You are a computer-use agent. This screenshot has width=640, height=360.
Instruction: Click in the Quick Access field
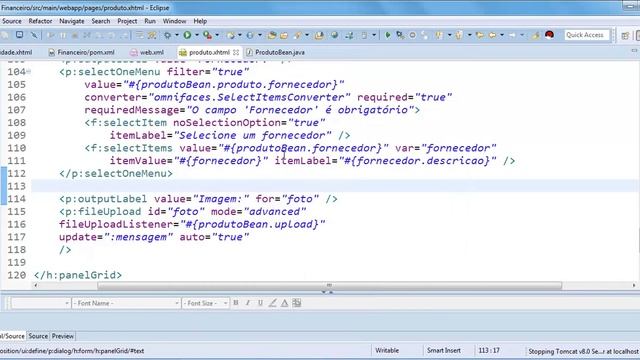[587, 35]
